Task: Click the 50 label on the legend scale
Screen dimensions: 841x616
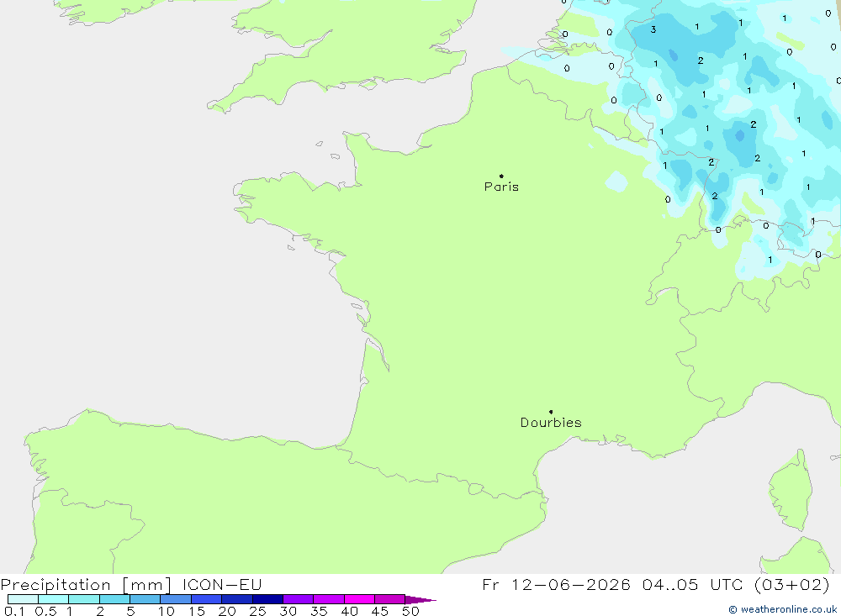Action: coord(410,611)
